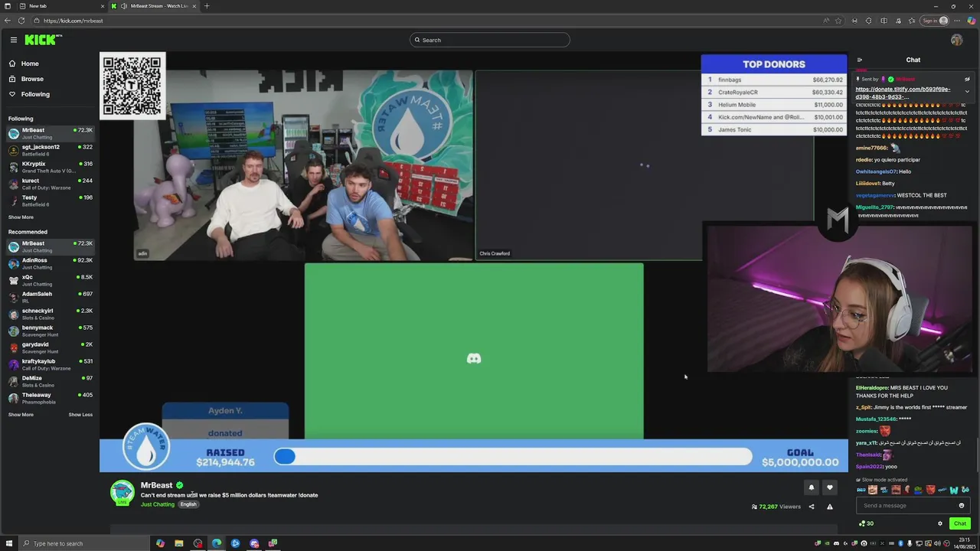
Task: Open AdinRoss recommended channel
Action: coord(50,263)
